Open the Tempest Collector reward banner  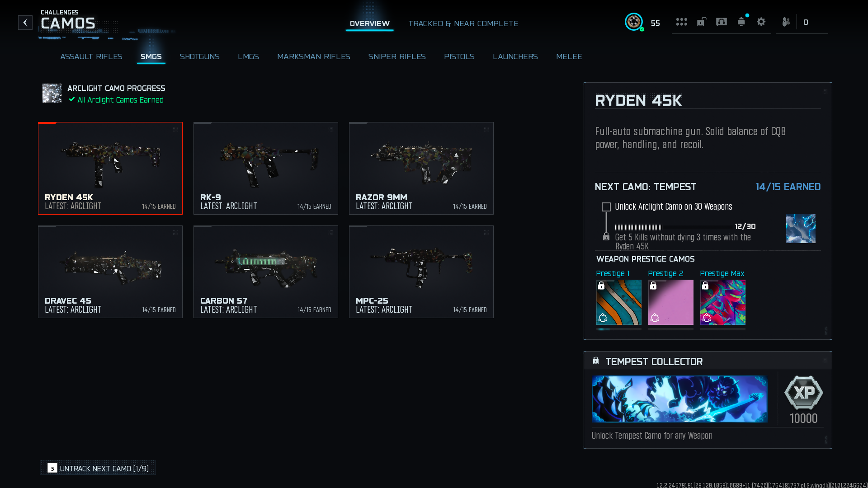(679, 399)
